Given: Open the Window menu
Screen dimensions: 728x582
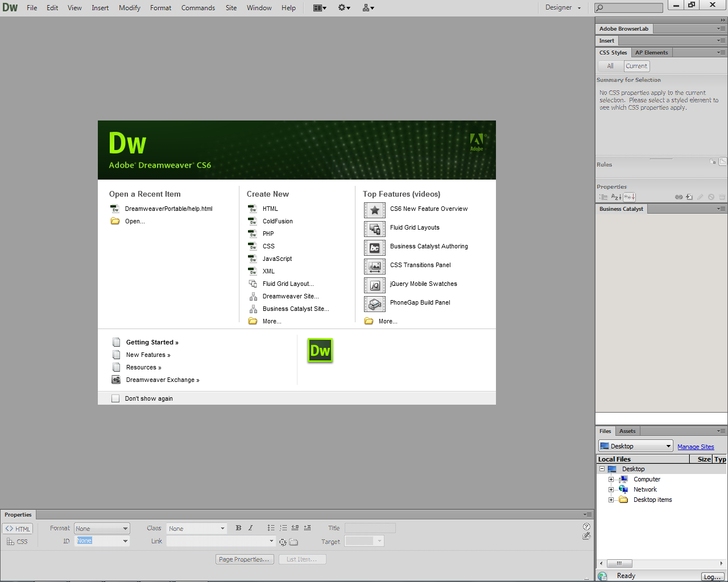Looking at the screenshot, I should (259, 8).
